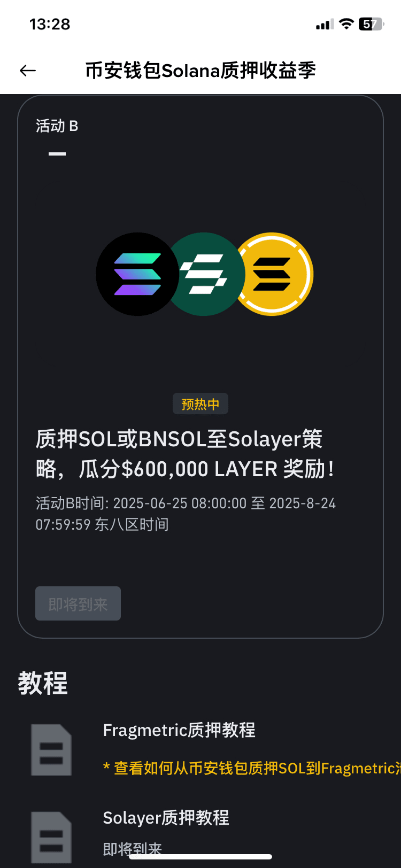Tap the back arrow icon

coord(28,71)
